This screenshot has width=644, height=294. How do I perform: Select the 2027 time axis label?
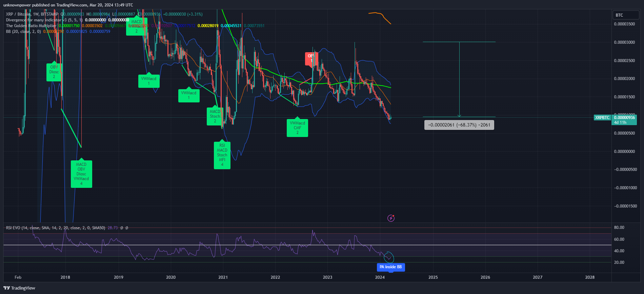click(538, 277)
